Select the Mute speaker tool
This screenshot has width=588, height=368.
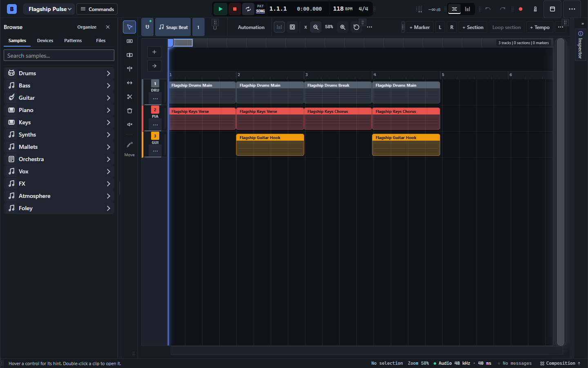point(129,124)
